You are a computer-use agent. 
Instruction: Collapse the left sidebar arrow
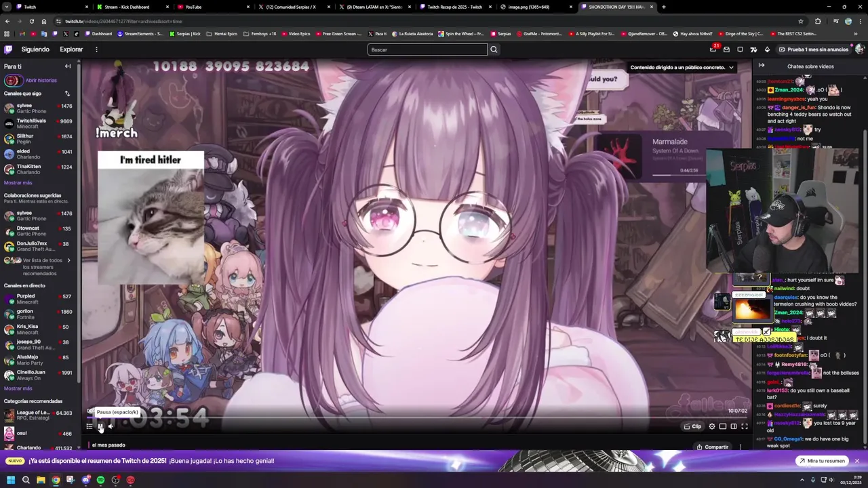point(68,66)
